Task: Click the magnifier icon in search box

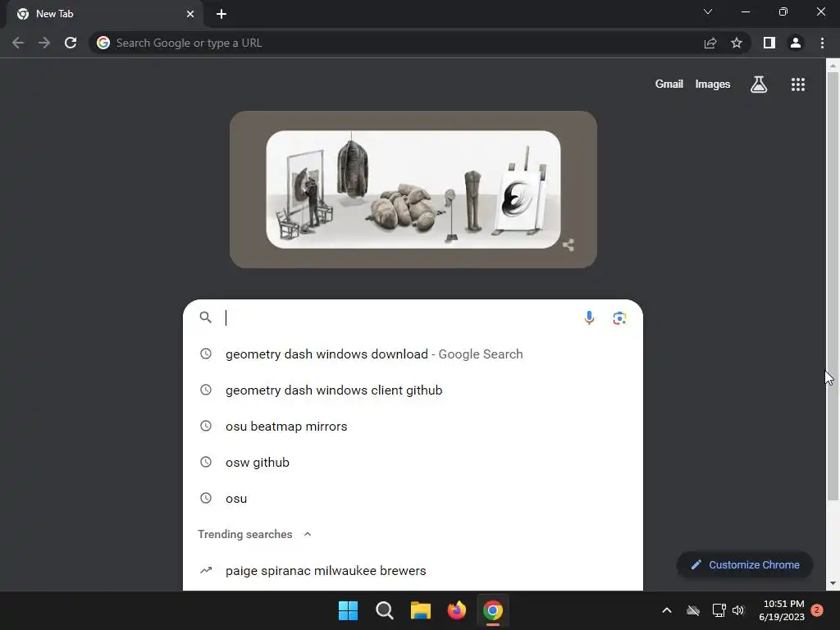Action: pyautogui.click(x=206, y=317)
